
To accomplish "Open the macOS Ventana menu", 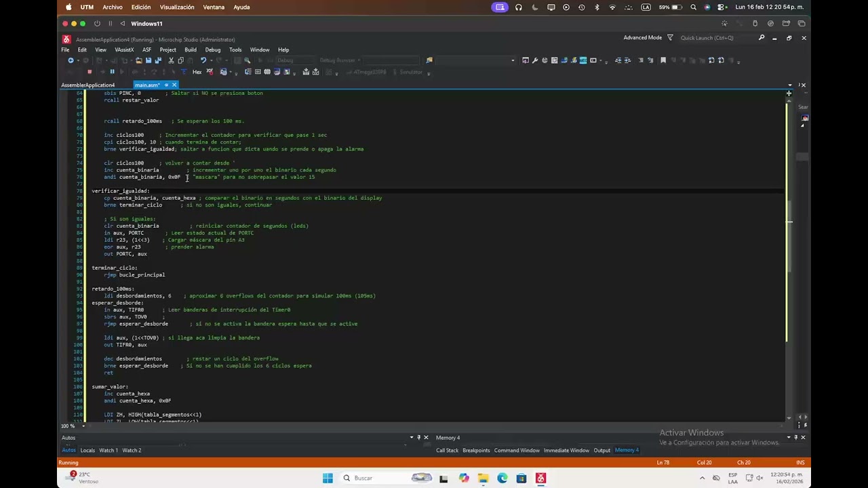I will [x=214, y=7].
